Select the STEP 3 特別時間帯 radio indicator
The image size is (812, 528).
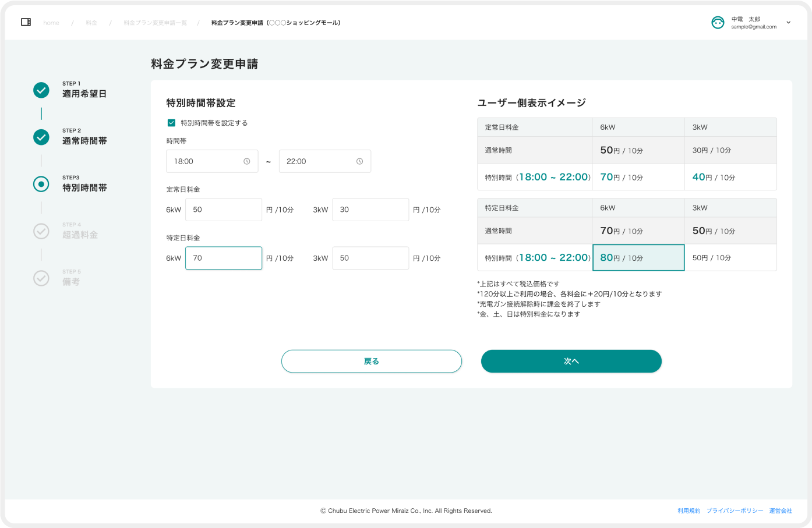click(41, 185)
